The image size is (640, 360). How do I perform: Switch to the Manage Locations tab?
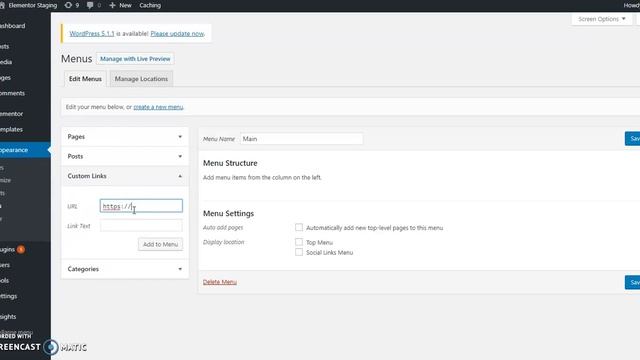[141, 79]
